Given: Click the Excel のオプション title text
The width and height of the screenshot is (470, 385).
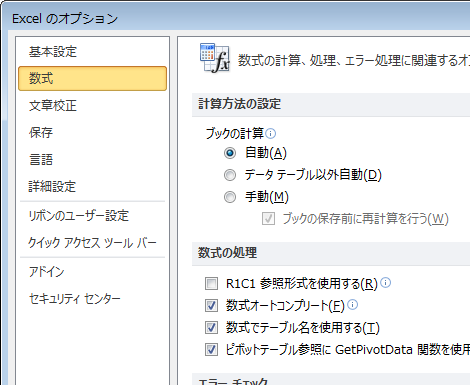Looking at the screenshot, I should pyautogui.click(x=65, y=19).
